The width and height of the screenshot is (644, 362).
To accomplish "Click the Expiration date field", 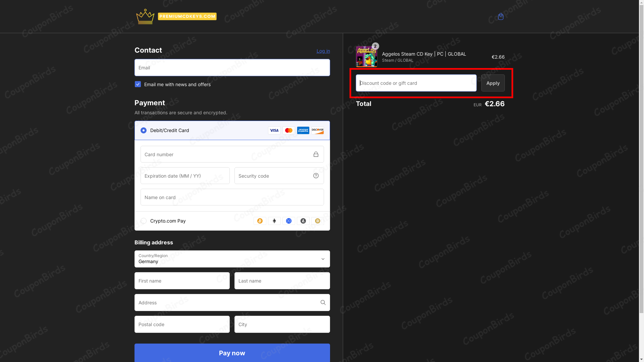I will click(x=185, y=176).
